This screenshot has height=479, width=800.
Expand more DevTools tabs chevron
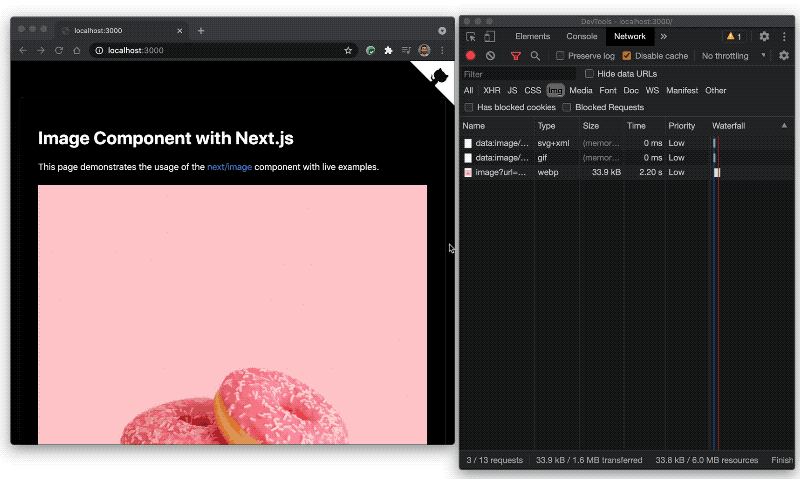pyautogui.click(x=663, y=36)
